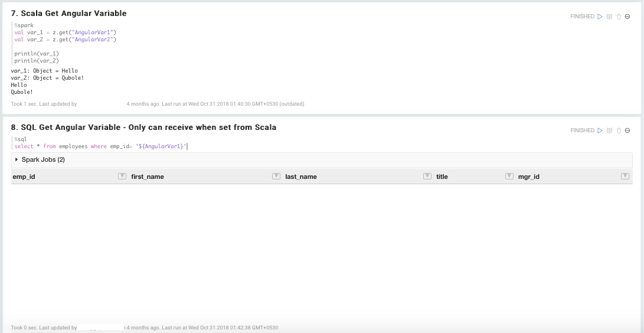Click 'Took 0 sec' footer of paragraph 8
644x333 pixels.
pyautogui.click(x=24, y=328)
